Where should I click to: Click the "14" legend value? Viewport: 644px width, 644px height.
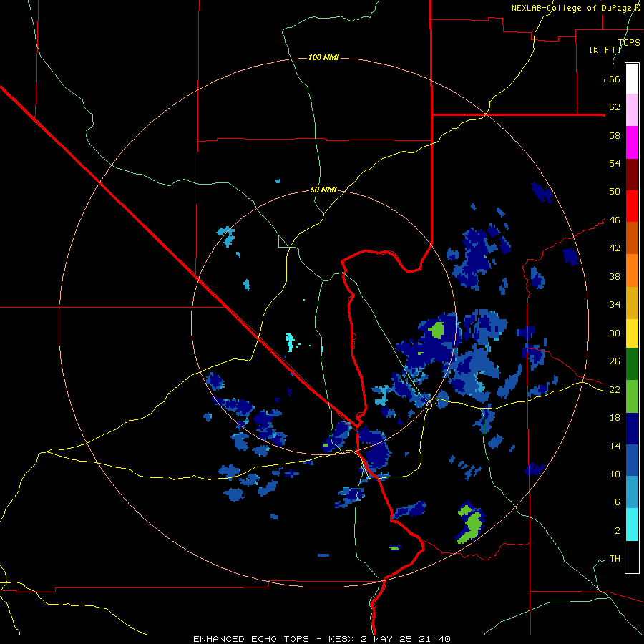(x=615, y=446)
